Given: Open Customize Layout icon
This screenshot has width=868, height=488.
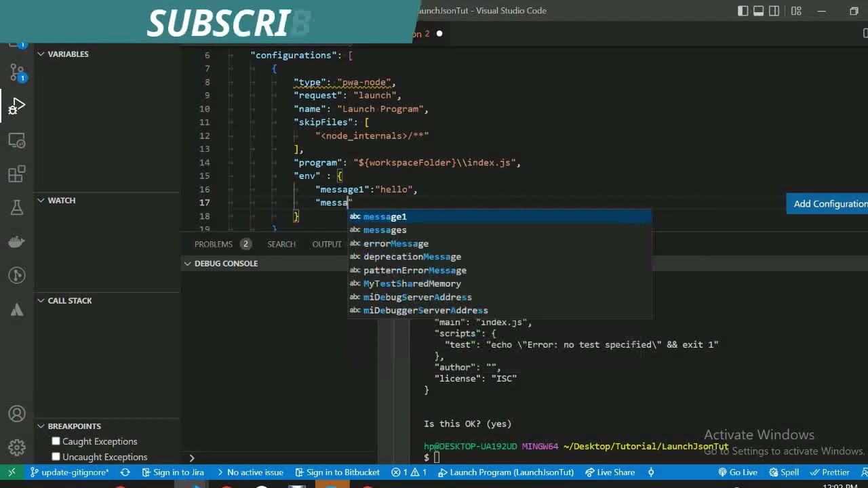Looking at the screenshot, I should coord(796,11).
